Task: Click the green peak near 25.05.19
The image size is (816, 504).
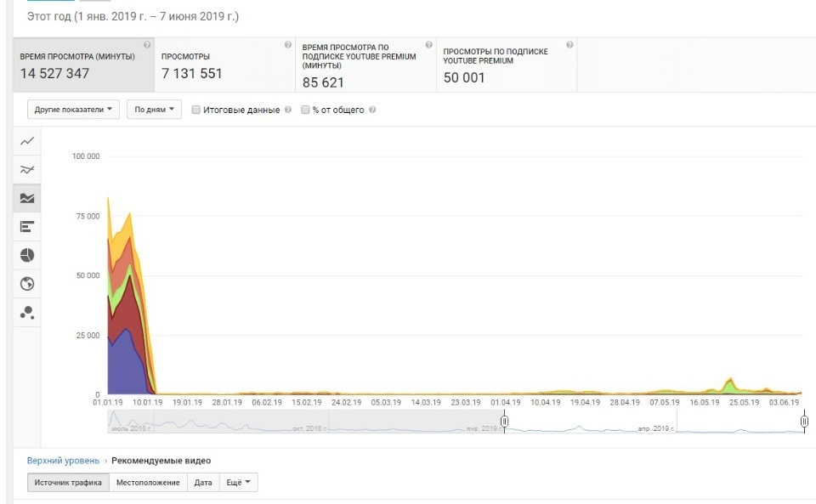Action: coord(731,386)
